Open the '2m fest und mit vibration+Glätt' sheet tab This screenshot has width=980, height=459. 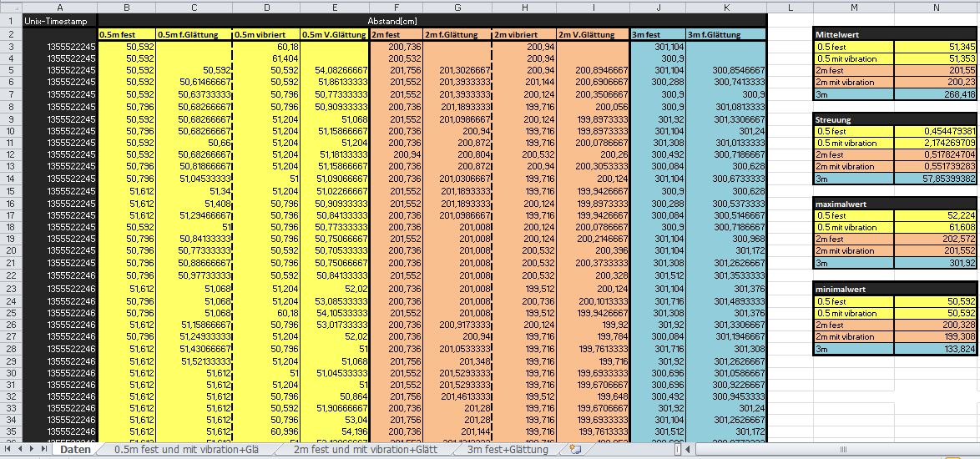click(365, 449)
